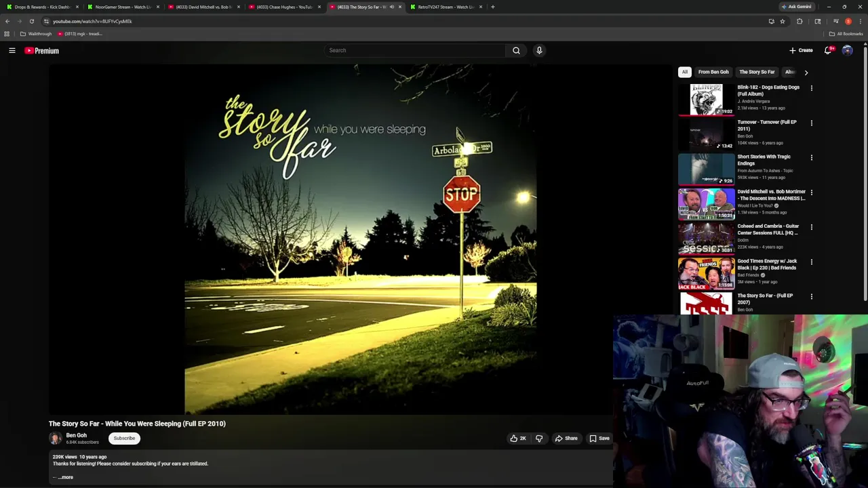Open The Story So Far Full EP 2007 title
This screenshot has height=488, width=868.
click(765, 299)
